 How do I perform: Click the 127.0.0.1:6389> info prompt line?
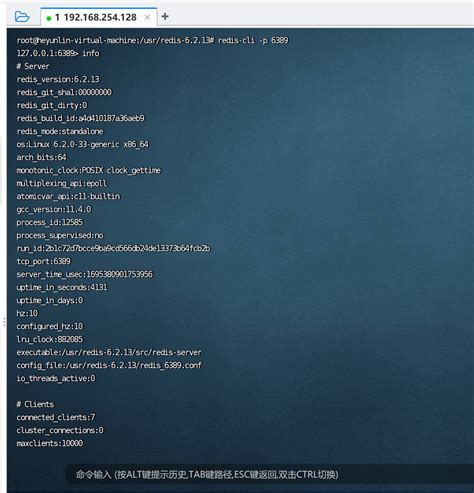click(x=58, y=53)
